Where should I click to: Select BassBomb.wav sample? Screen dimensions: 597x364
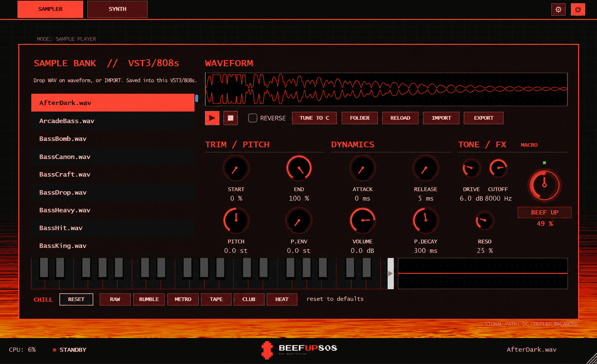click(113, 139)
